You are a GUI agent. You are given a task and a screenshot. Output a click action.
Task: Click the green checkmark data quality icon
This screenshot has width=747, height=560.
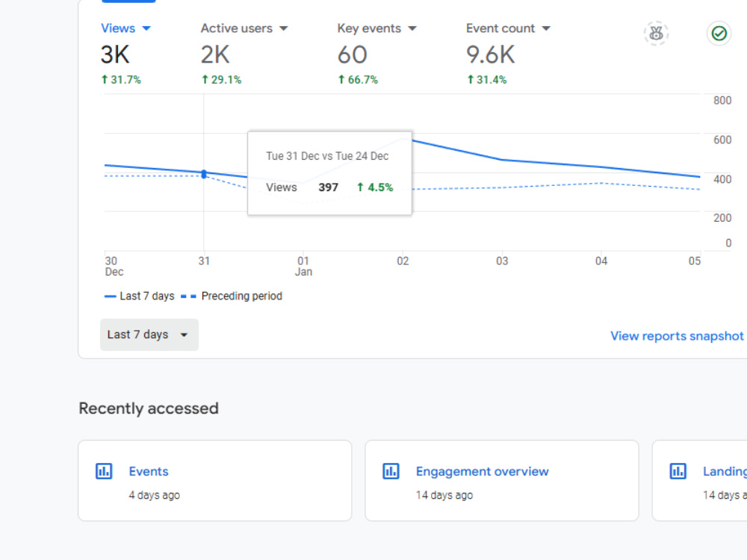pos(719,34)
